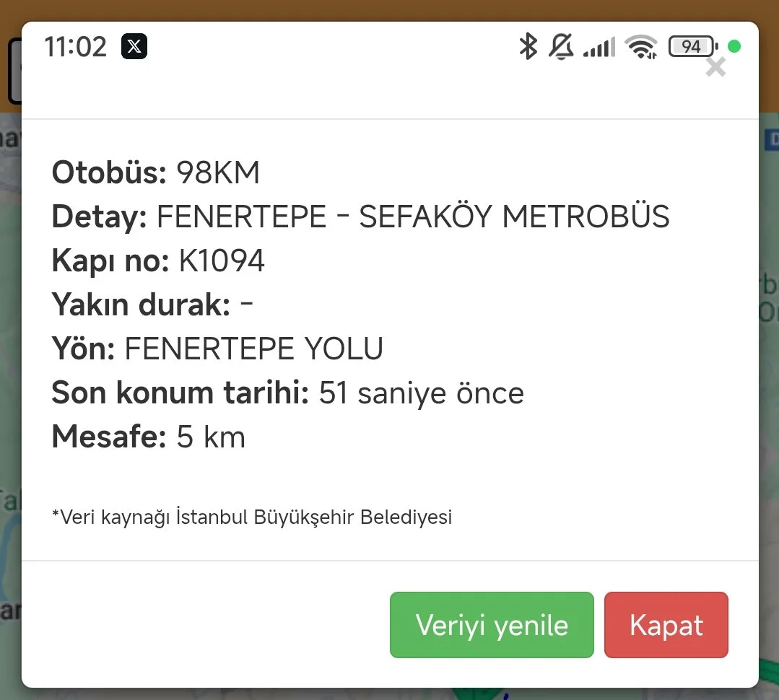Tap the Yakın durak line
The height and width of the screenshot is (700, 779).
point(152,305)
